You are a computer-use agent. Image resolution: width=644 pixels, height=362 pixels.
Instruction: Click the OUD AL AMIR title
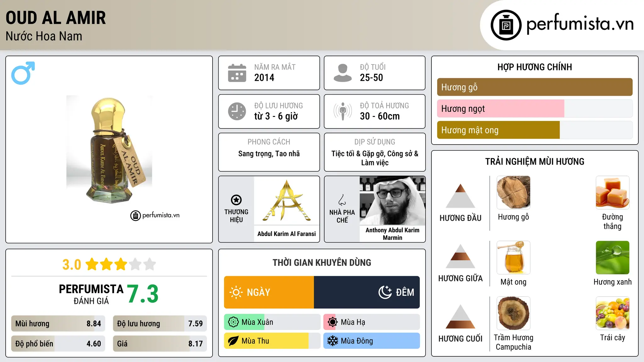[56, 18]
